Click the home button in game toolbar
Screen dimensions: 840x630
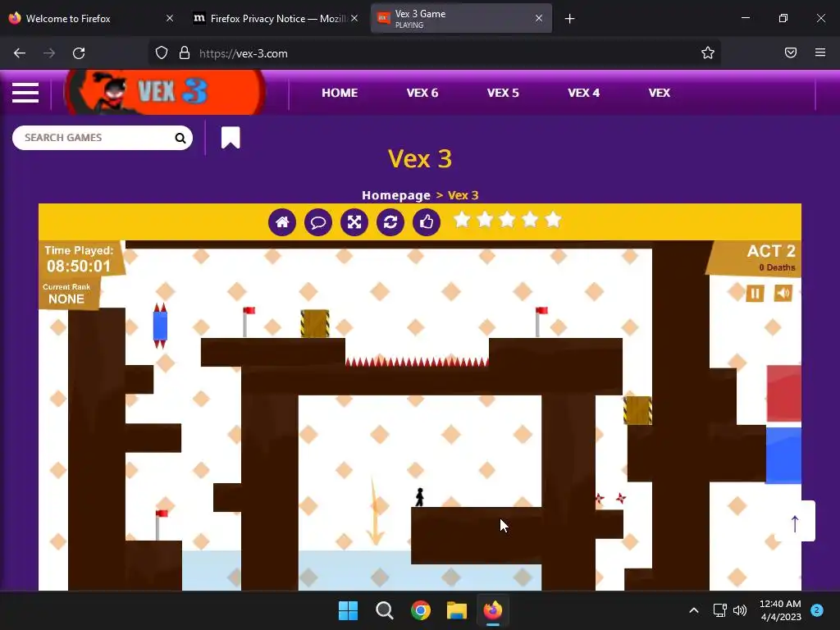[x=282, y=221]
